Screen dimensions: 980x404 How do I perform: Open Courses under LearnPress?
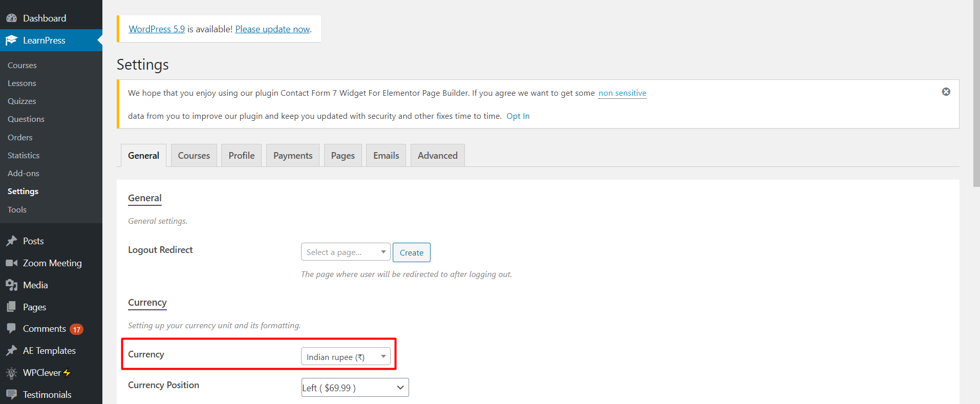pos(22,66)
